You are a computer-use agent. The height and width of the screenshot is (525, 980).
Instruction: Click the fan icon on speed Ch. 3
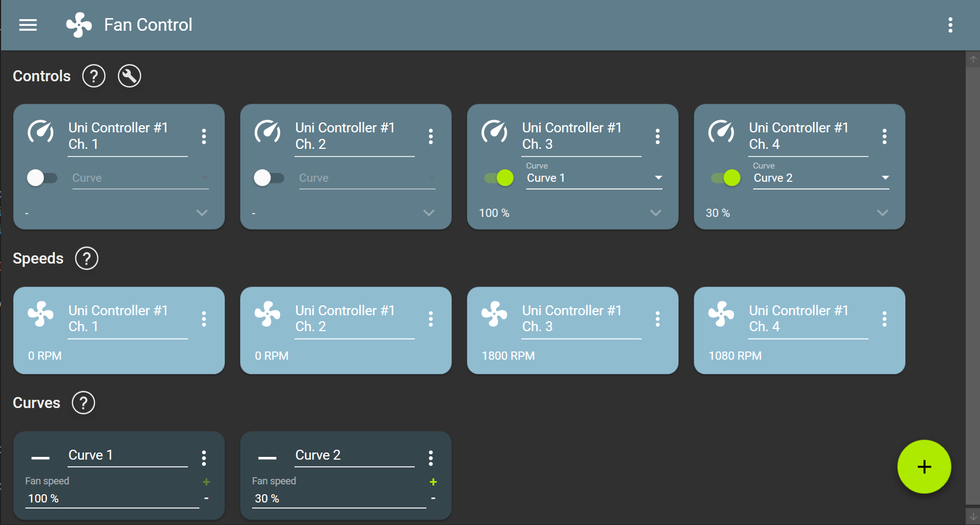pyautogui.click(x=494, y=314)
